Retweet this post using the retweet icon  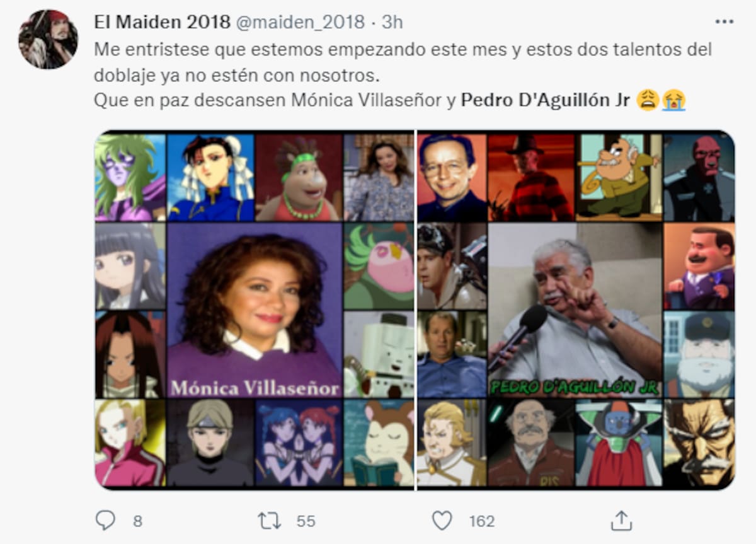269,521
